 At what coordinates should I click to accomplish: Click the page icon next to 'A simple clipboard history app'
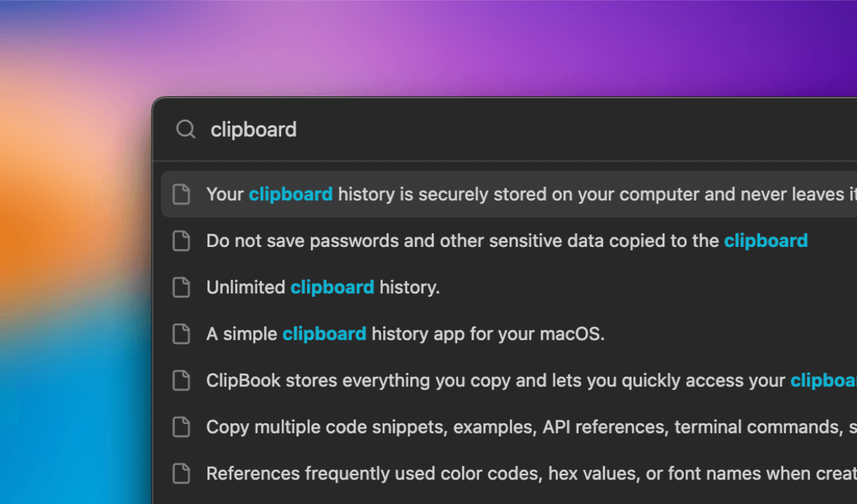point(181,334)
